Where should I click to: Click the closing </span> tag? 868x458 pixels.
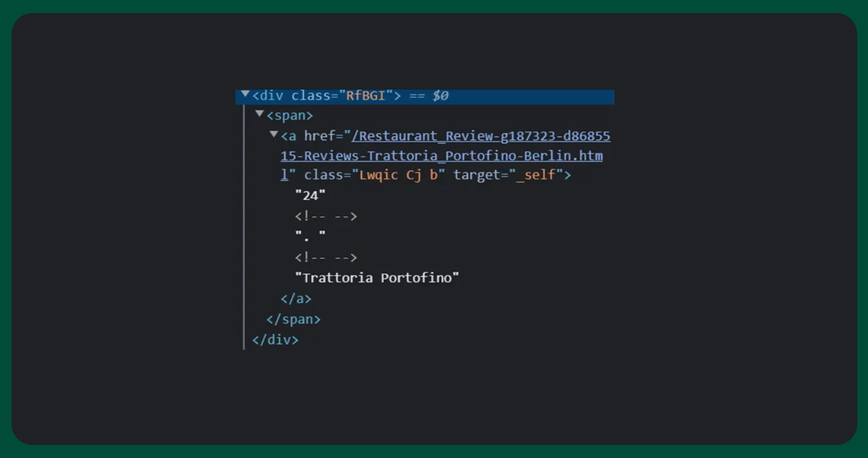pyautogui.click(x=293, y=319)
